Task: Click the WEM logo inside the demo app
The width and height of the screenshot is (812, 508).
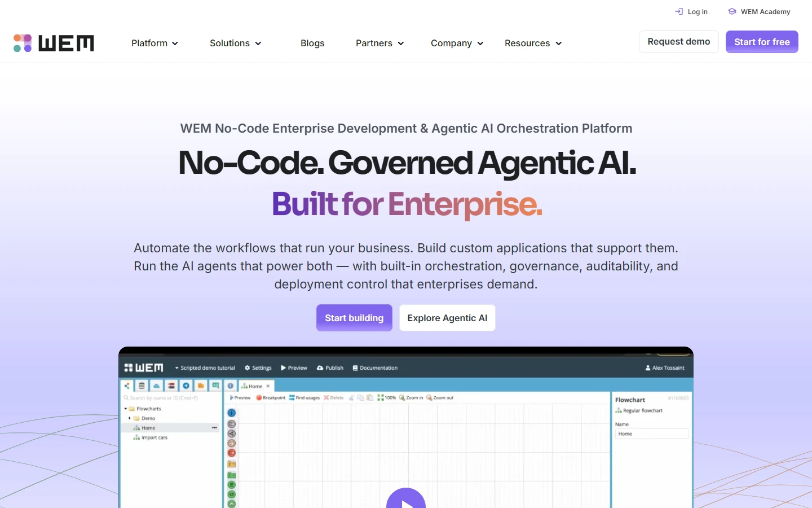Action: 144,367
